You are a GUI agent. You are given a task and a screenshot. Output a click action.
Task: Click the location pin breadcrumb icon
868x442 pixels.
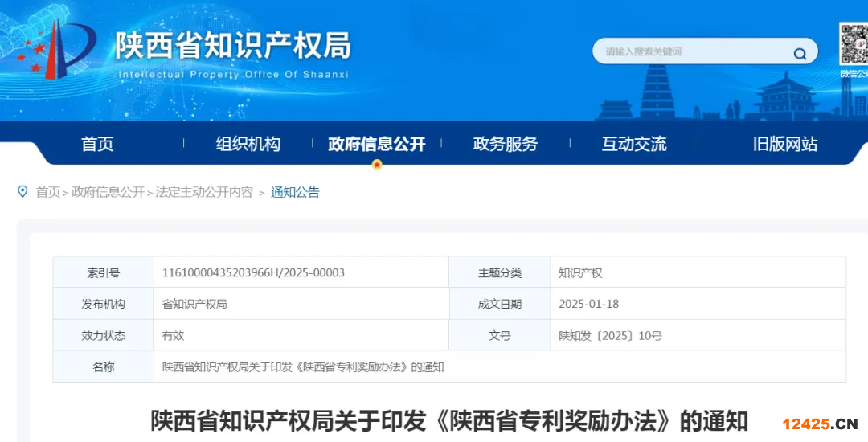tap(23, 191)
